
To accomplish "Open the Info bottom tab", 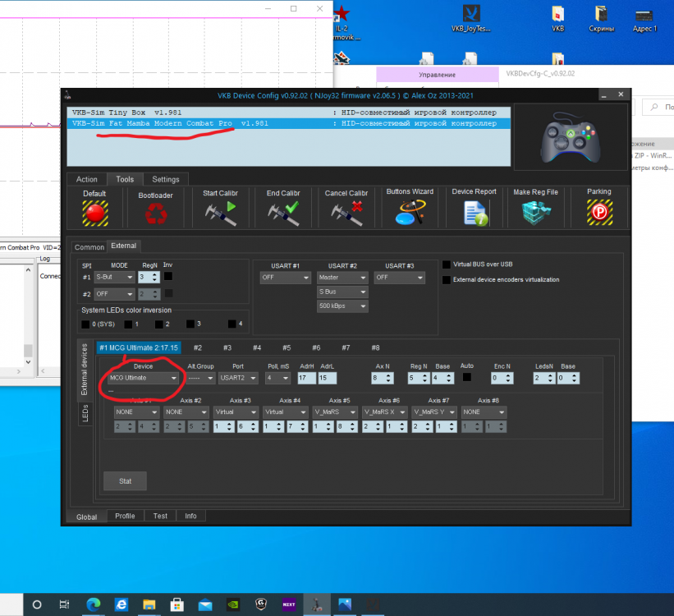I will tap(190, 516).
